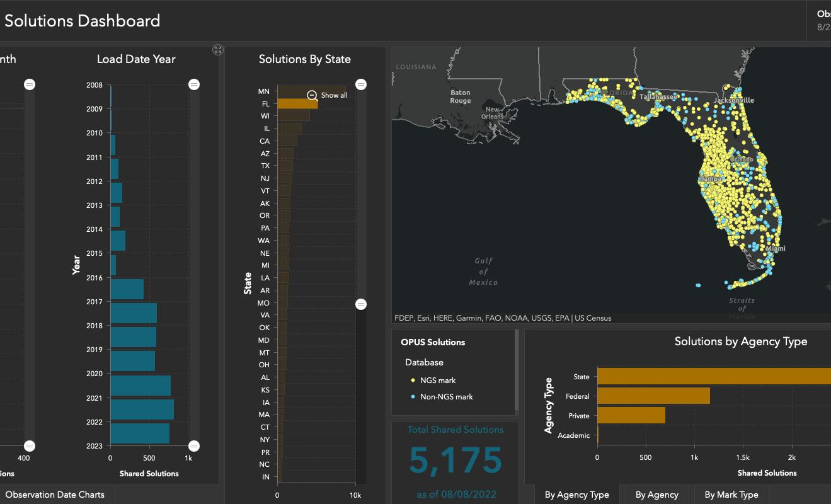
Task: Click the Show all zoom-out magnifier icon
Action: point(312,95)
